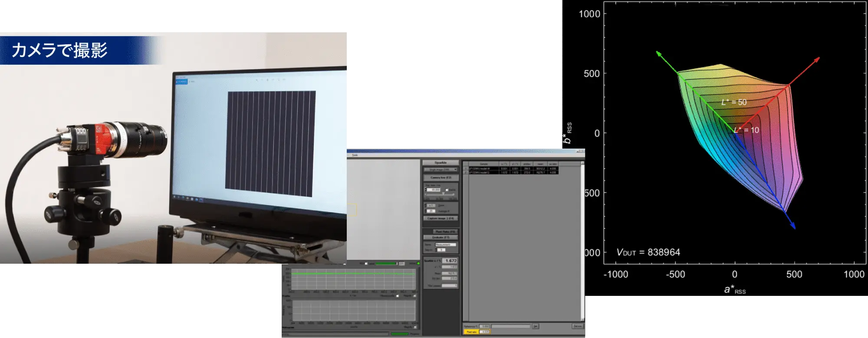Click the Delete button below the table
868x338 pixels.
tap(577, 326)
